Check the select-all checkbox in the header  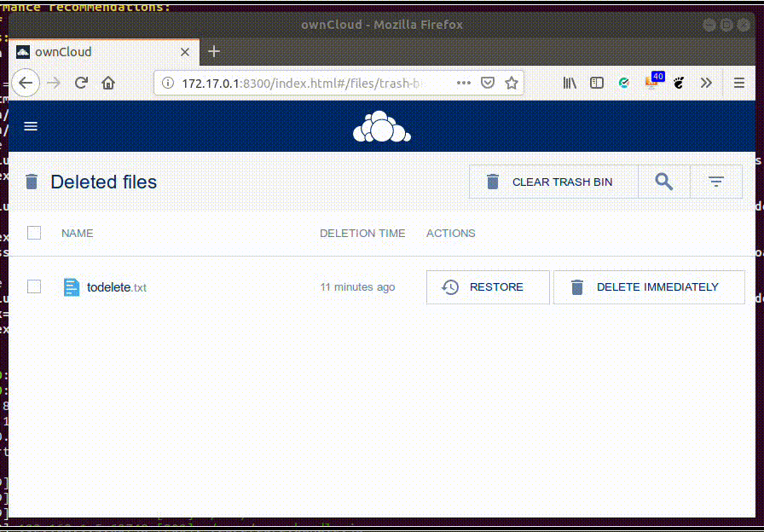pos(34,232)
